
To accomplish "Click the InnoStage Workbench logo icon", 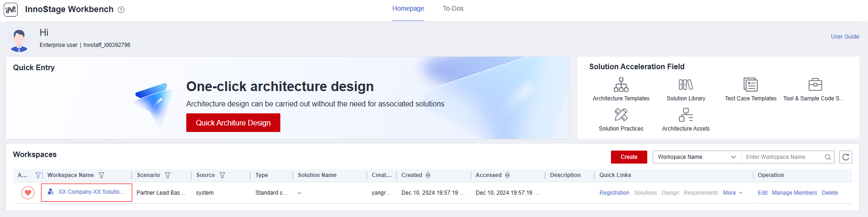I will (11, 10).
